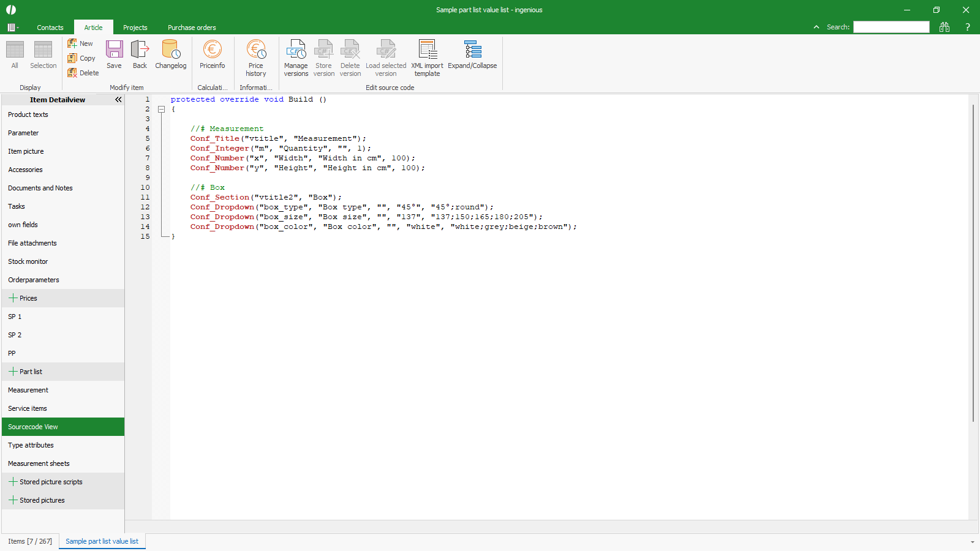The height and width of the screenshot is (551, 980).
Task: Select Type attributes in sidebar
Action: click(31, 445)
